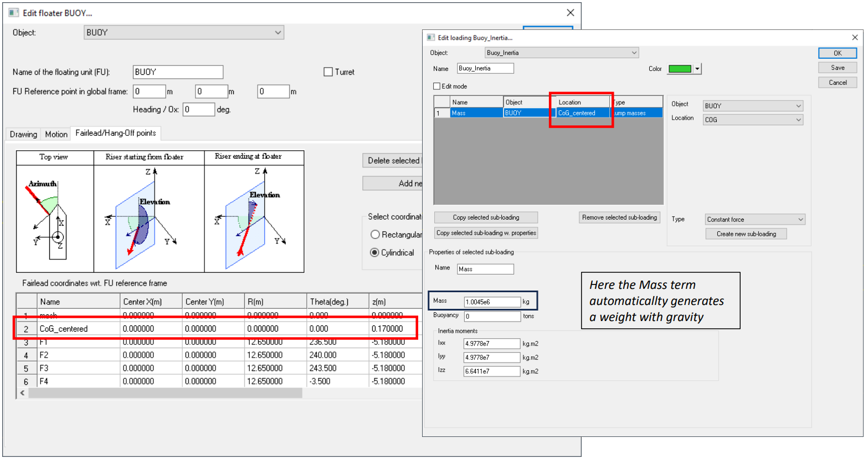868x458 pixels.
Task: Click the Edit floater window title icon
Action: (14, 13)
